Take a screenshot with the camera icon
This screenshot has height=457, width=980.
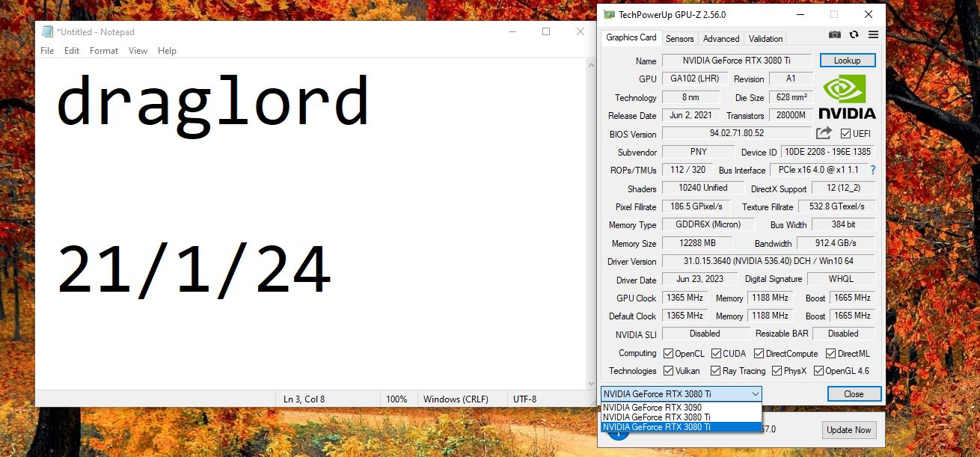[835, 35]
